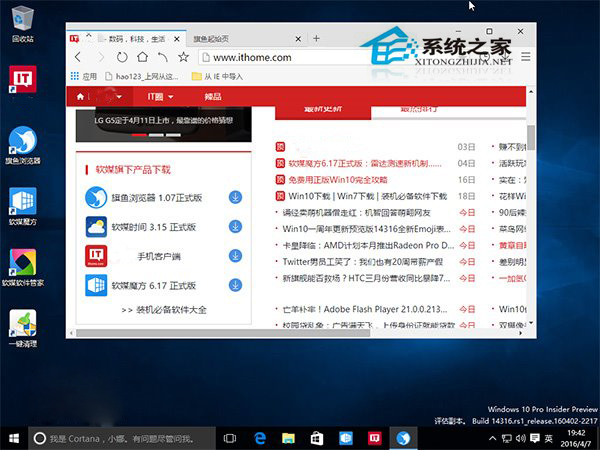Click 辣品 in the red navigation bar

click(x=213, y=96)
